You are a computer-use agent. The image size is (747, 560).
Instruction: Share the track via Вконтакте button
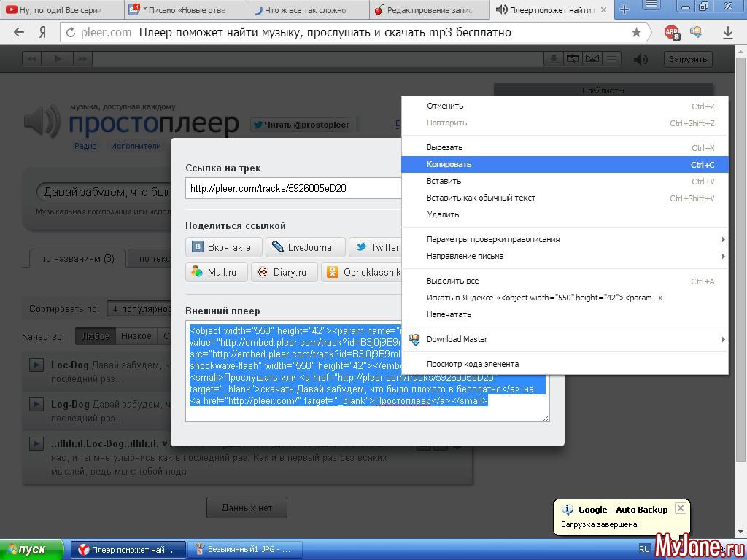pos(223,247)
